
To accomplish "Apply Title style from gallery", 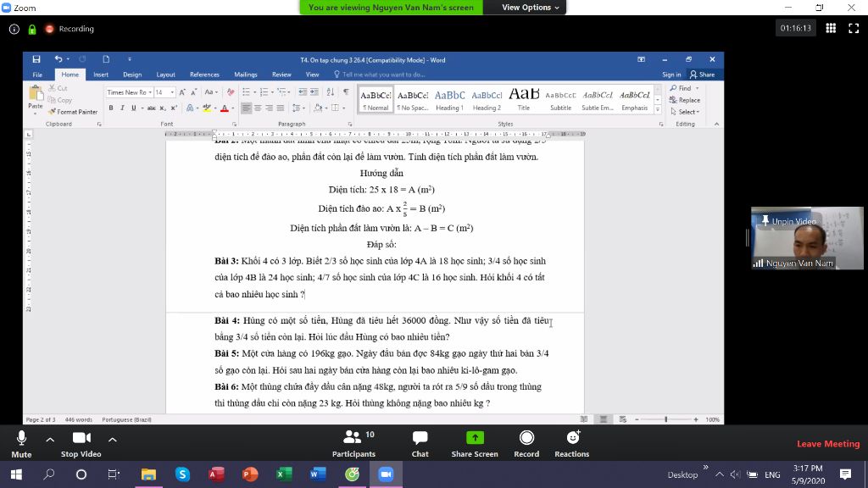I will (x=524, y=100).
